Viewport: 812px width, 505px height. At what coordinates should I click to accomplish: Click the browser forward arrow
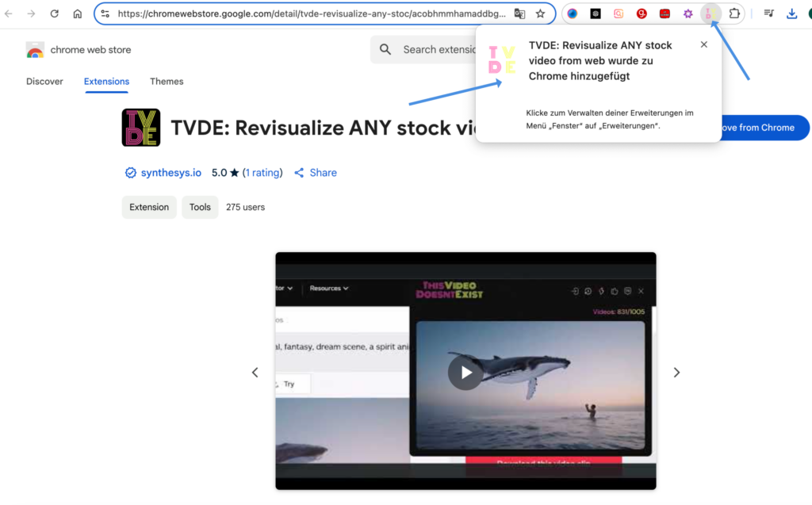click(32, 14)
